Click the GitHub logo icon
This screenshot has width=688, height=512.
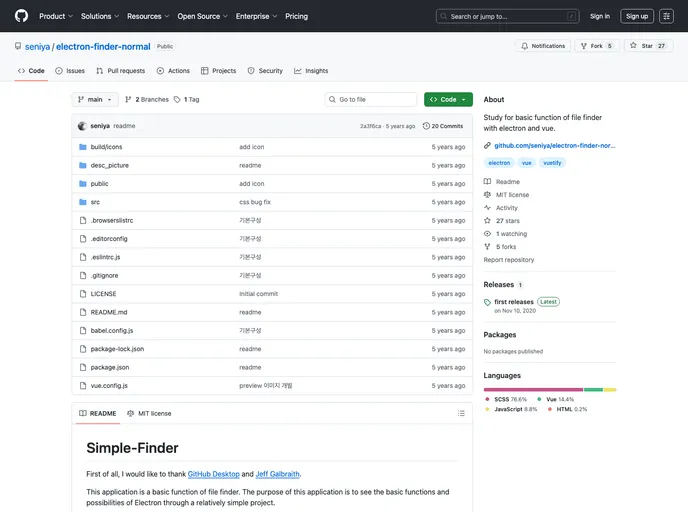21,16
